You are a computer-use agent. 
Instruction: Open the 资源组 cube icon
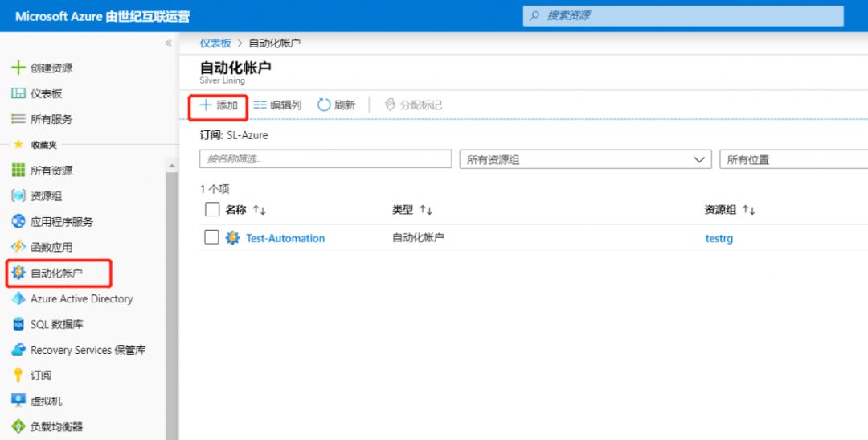(18, 195)
